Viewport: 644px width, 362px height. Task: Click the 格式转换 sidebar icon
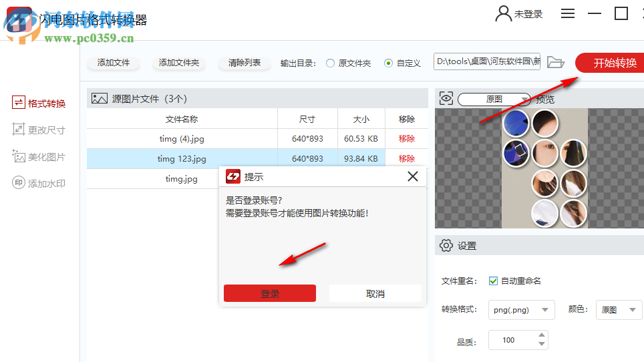19,102
